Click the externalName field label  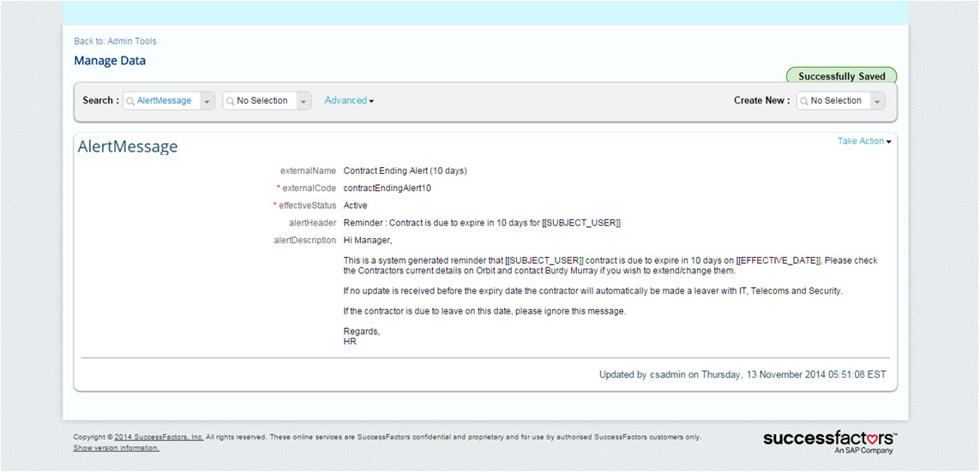click(x=309, y=170)
